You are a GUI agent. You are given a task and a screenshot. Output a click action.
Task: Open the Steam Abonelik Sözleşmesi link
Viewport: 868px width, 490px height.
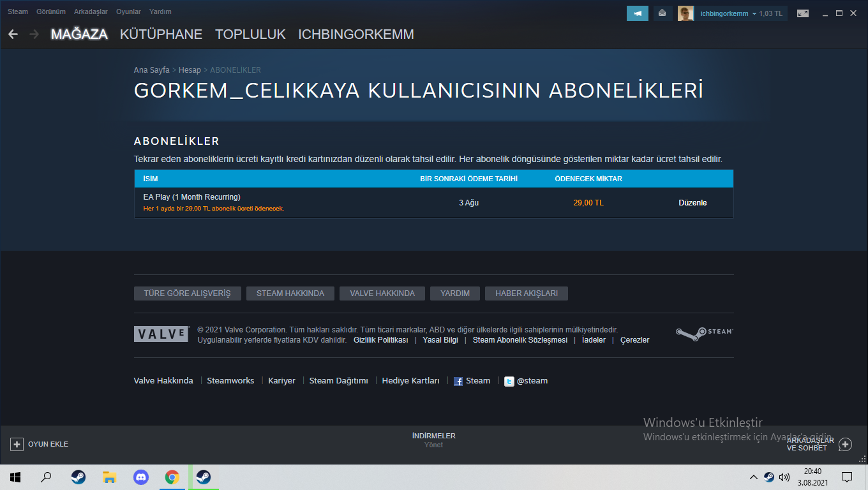pyautogui.click(x=520, y=340)
